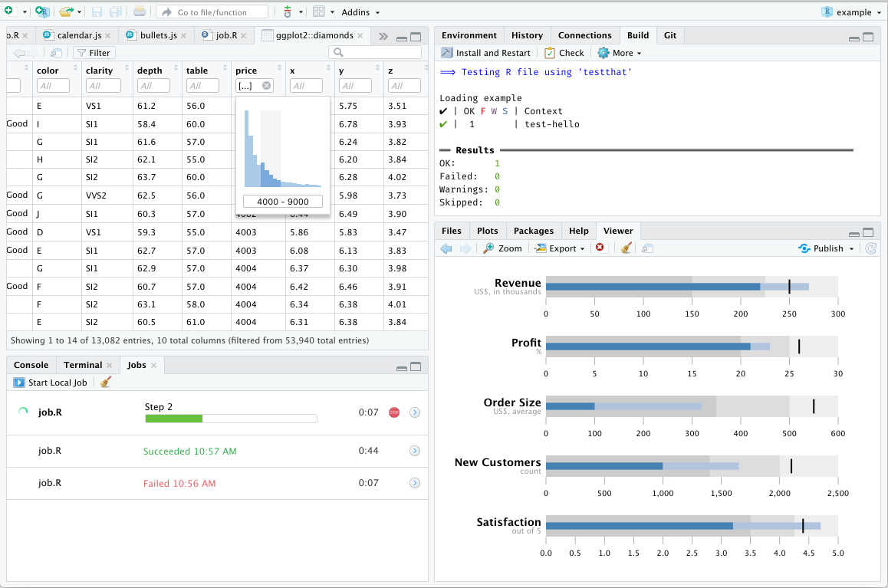The image size is (888, 588).
Task: Switch to the Environment tab
Action: 469,35
